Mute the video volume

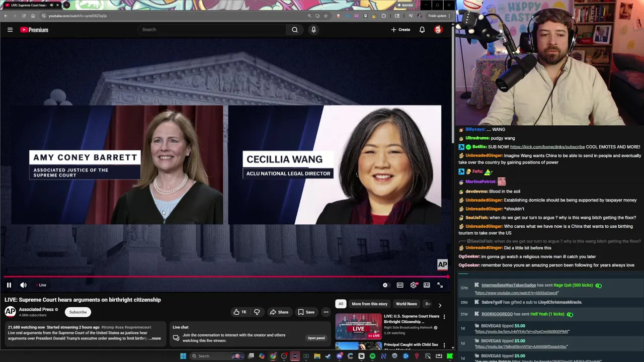(x=23, y=285)
